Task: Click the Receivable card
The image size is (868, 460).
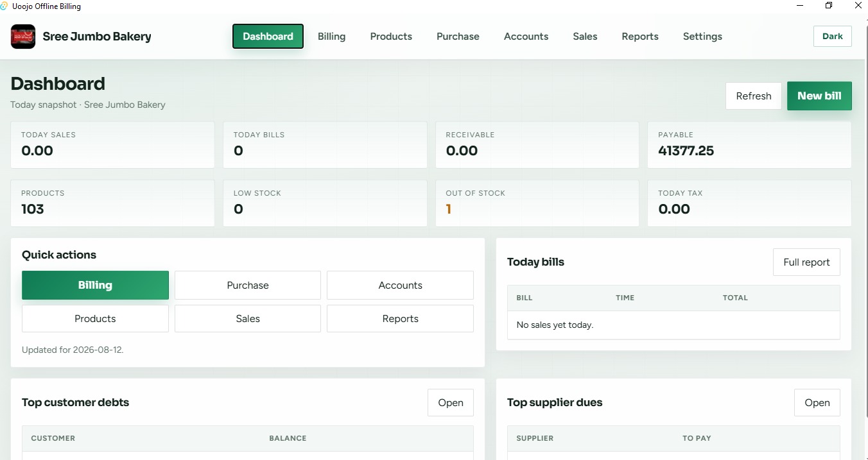Action: [x=537, y=145]
